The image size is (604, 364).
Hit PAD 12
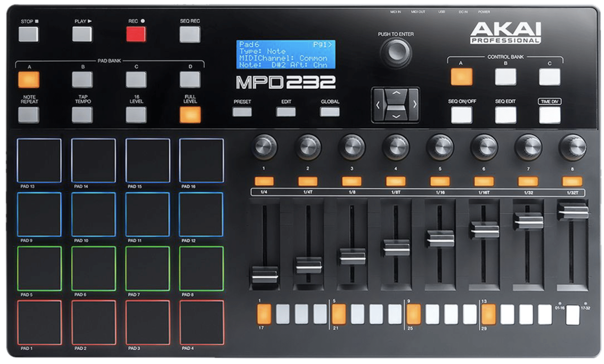click(201, 214)
